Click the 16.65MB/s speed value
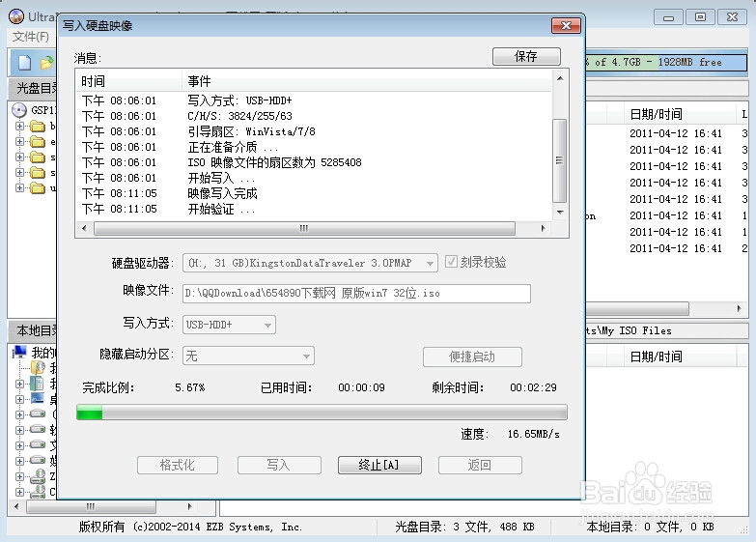Image resolution: width=756 pixels, height=542 pixels. (x=533, y=435)
